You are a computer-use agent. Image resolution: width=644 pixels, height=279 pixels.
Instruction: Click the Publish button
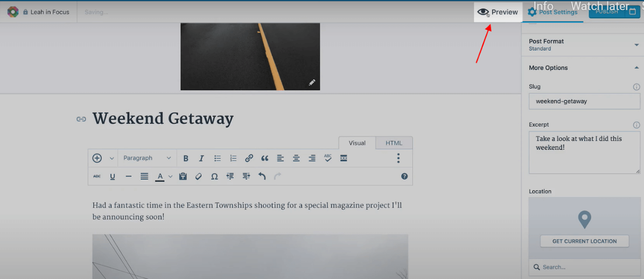(x=607, y=12)
